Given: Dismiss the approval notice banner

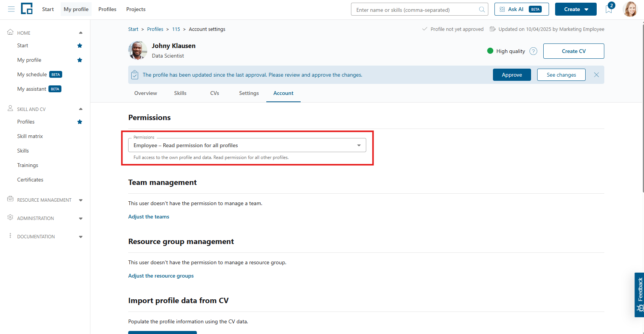Looking at the screenshot, I should 596,75.
